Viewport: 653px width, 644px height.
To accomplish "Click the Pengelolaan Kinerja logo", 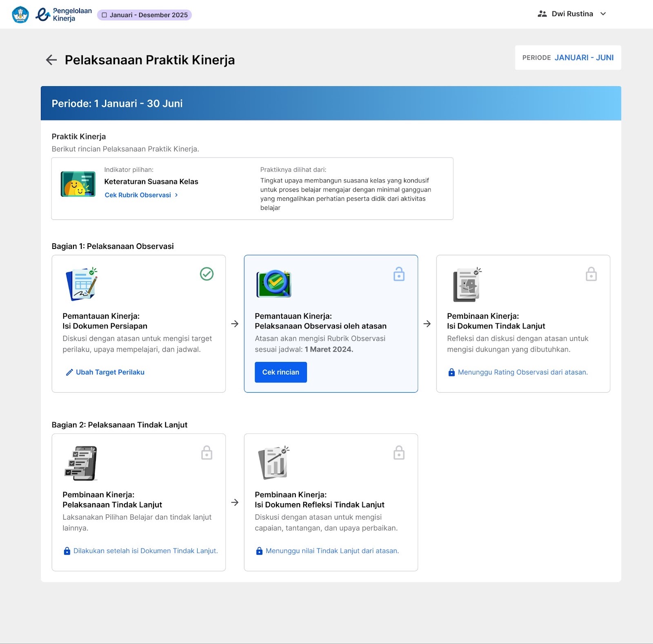I will [64, 15].
